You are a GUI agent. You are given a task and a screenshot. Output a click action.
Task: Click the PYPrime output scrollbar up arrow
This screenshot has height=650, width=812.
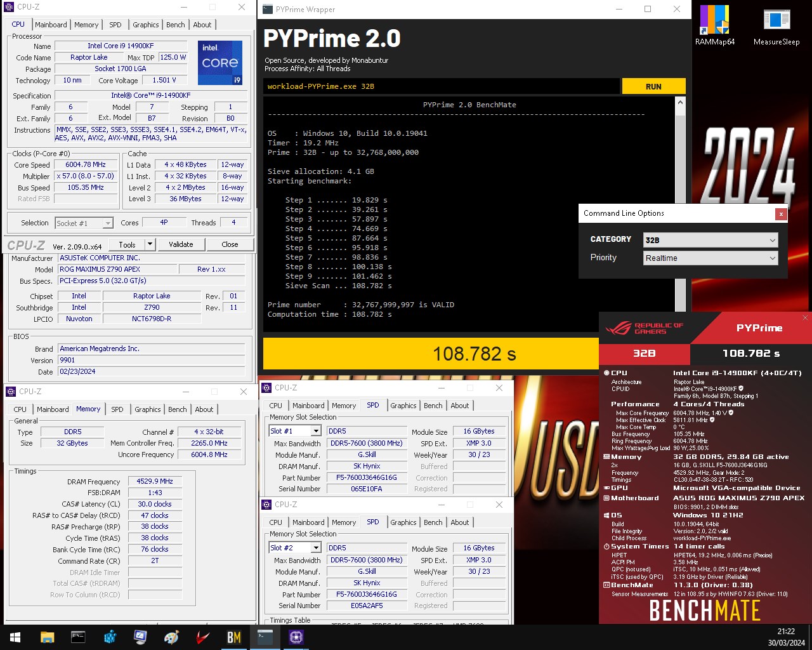(680, 102)
